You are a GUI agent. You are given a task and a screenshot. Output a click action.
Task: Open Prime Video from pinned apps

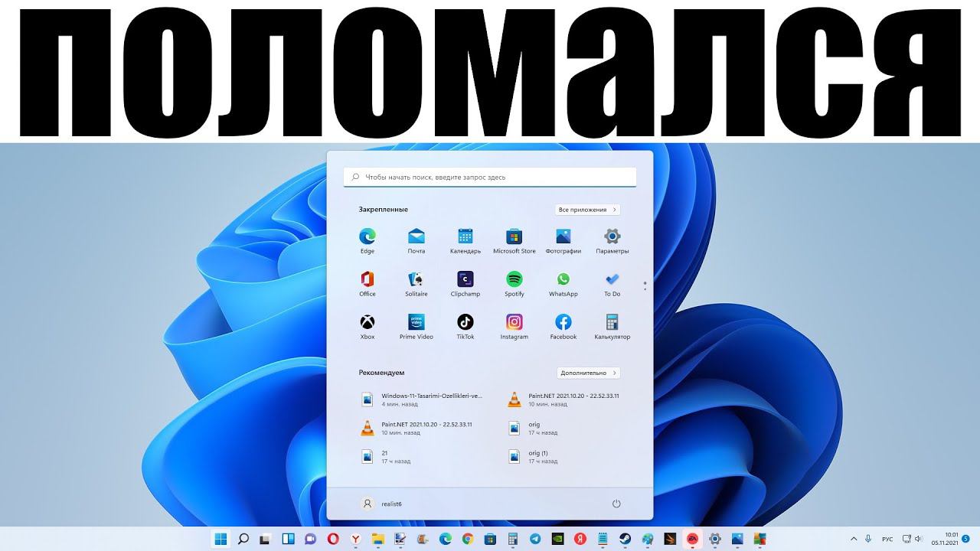[x=416, y=326]
